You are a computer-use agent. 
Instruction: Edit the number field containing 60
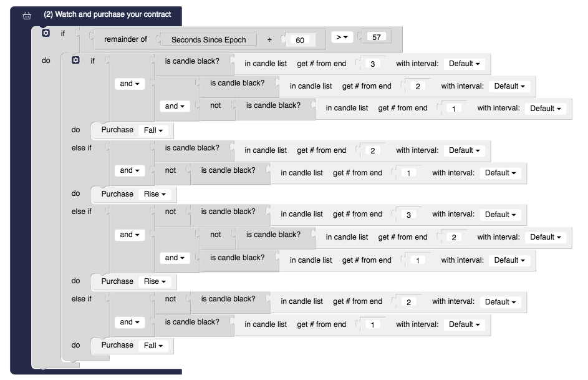(301, 39)
